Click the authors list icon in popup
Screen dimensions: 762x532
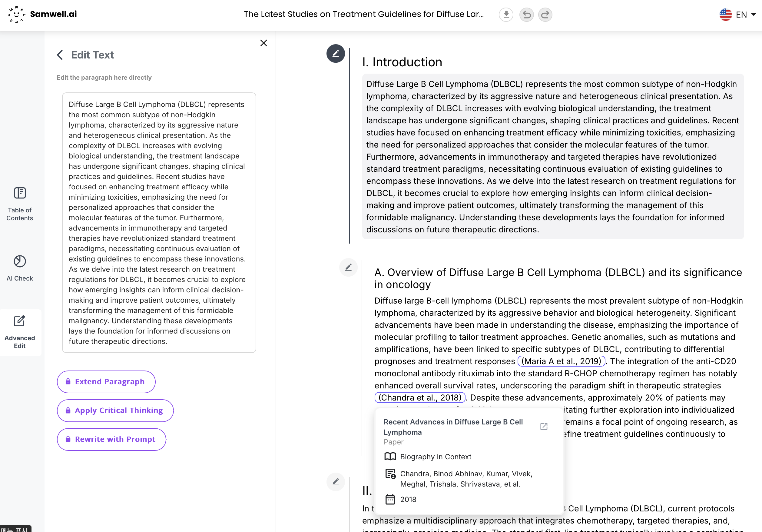[390, 474]
